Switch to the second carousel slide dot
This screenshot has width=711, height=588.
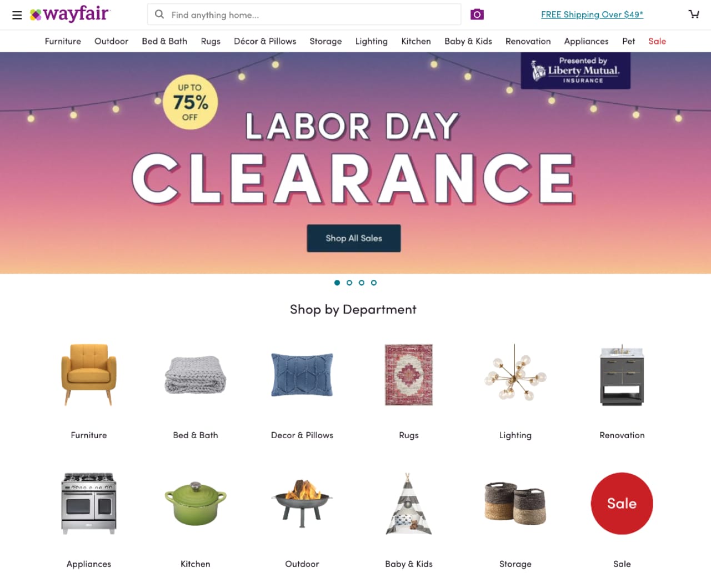(349, 283)
